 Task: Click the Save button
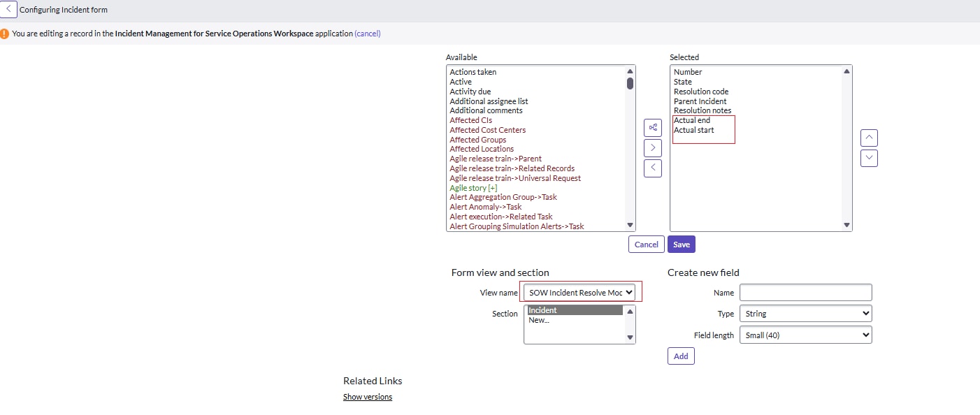[x=682, y=245]
